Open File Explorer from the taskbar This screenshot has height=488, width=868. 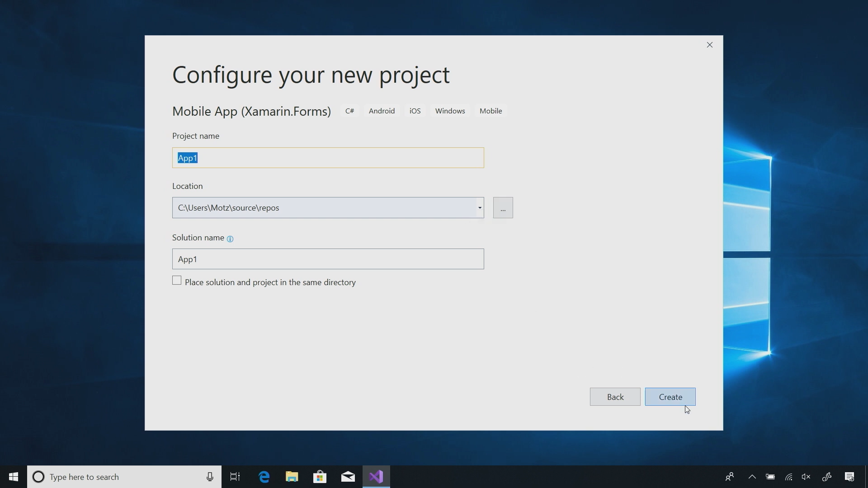pos(292,477)
